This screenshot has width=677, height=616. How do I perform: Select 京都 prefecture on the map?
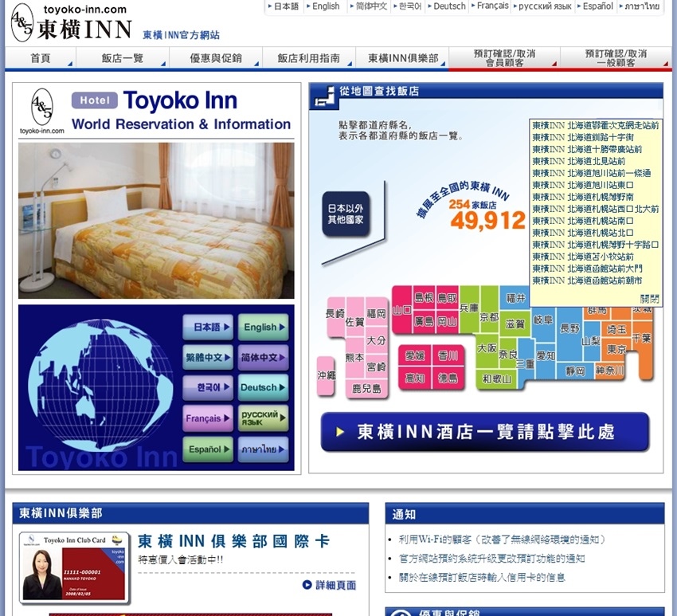pyautogui.click(x=489, y=316)
